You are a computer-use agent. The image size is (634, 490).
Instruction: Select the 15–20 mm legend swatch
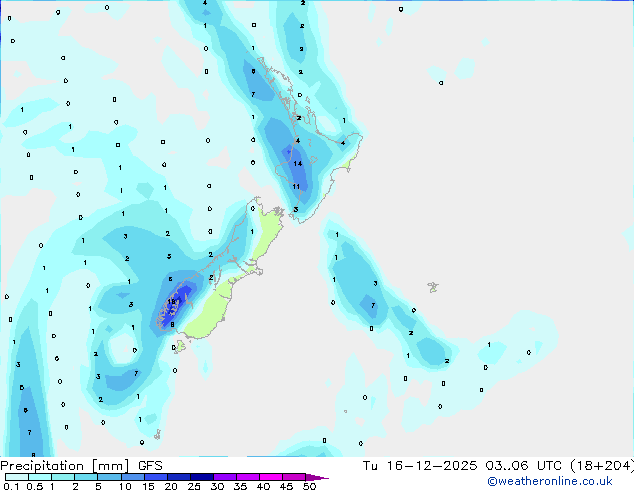(156, 477)
